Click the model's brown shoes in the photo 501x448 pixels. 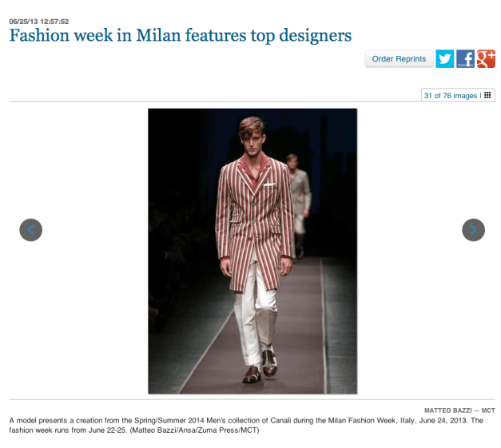[x=260, y=367]
